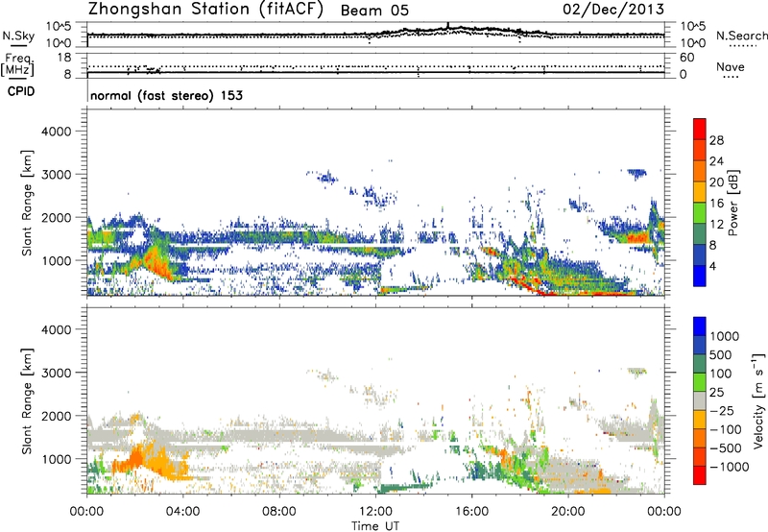Click the power panel 'Slant Range [km]' label

[27, 203]
